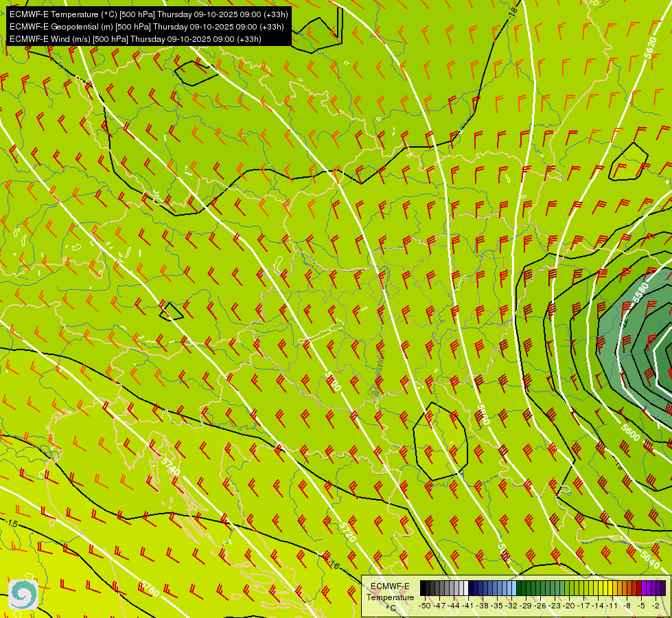Image resolution: width=672 pixels, height=618 pixels.
Task: Click the -29 legend tick value
Action: tap(526, 606)
